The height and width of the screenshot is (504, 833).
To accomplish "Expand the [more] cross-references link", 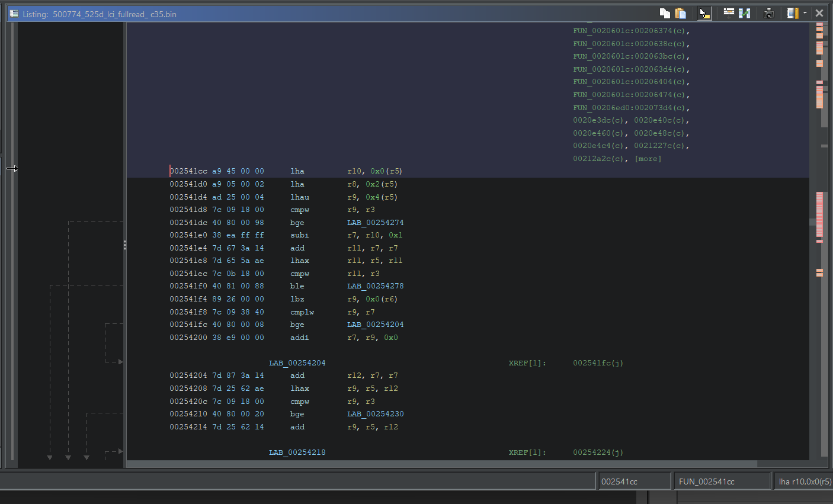I will click(x=648, y=159).
